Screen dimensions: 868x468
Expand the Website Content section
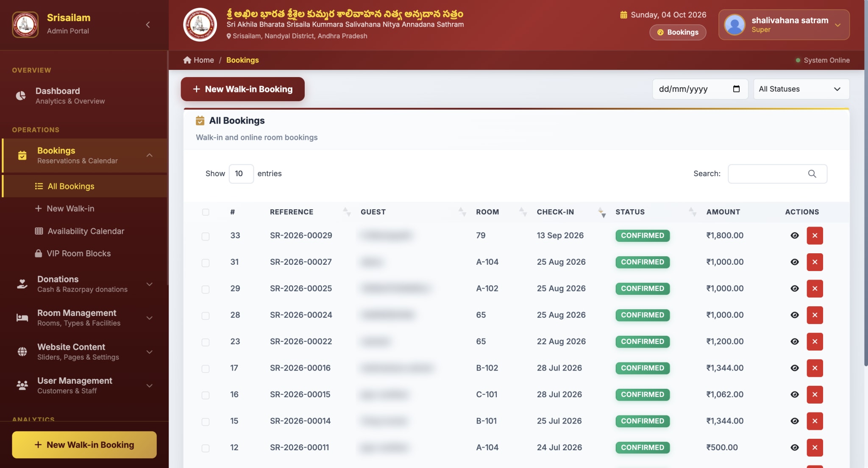pos(84,352)
